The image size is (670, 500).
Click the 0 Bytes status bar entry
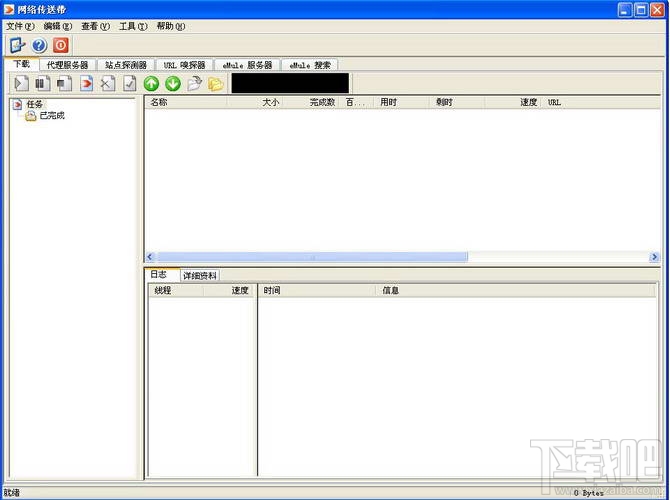pos(589,493)
